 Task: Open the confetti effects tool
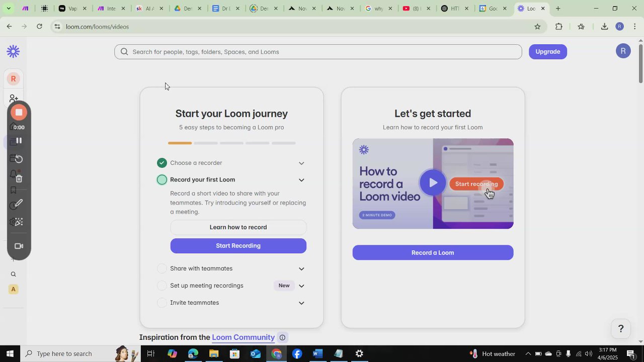(19, 222)
